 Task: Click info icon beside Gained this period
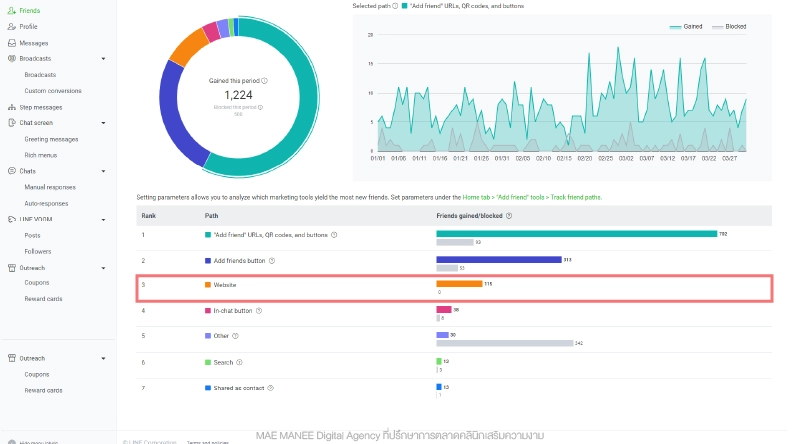click(x=265, y=81)
